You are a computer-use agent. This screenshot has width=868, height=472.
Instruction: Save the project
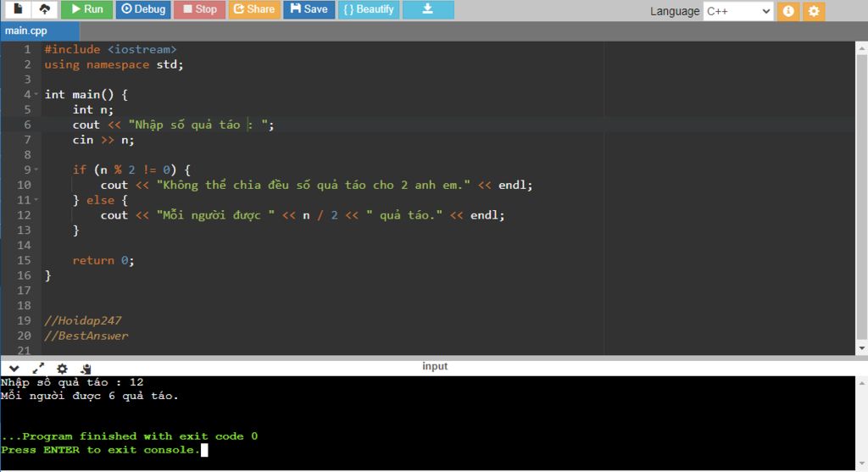[309, 9]
